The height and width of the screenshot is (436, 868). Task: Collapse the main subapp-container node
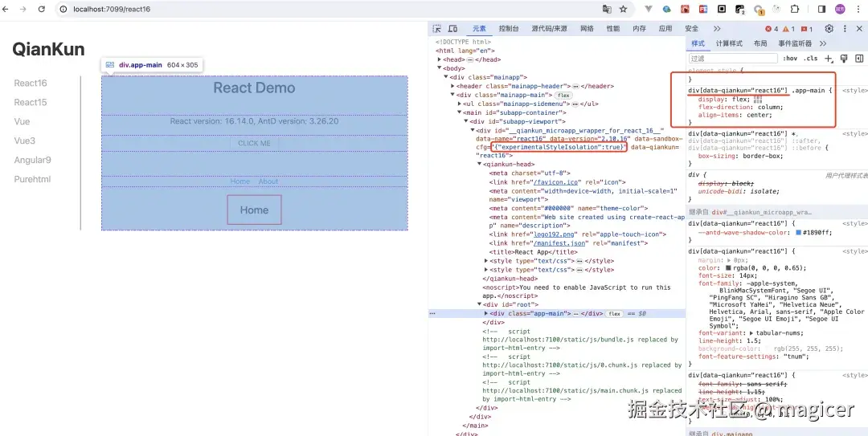pos(460,113)
